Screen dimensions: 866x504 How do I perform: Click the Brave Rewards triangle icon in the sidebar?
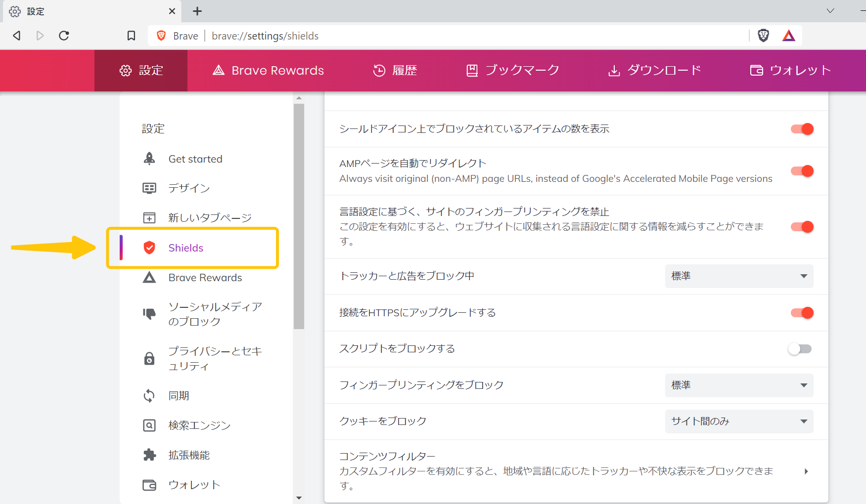click(x=149, y=277)
